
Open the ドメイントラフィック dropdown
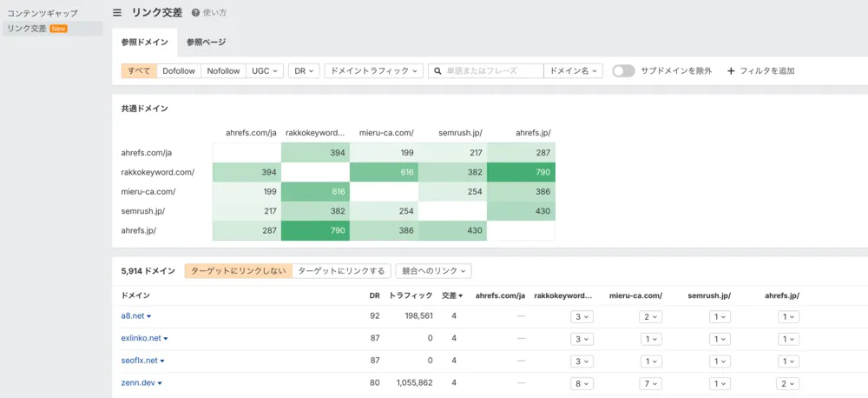click(373, 71)
